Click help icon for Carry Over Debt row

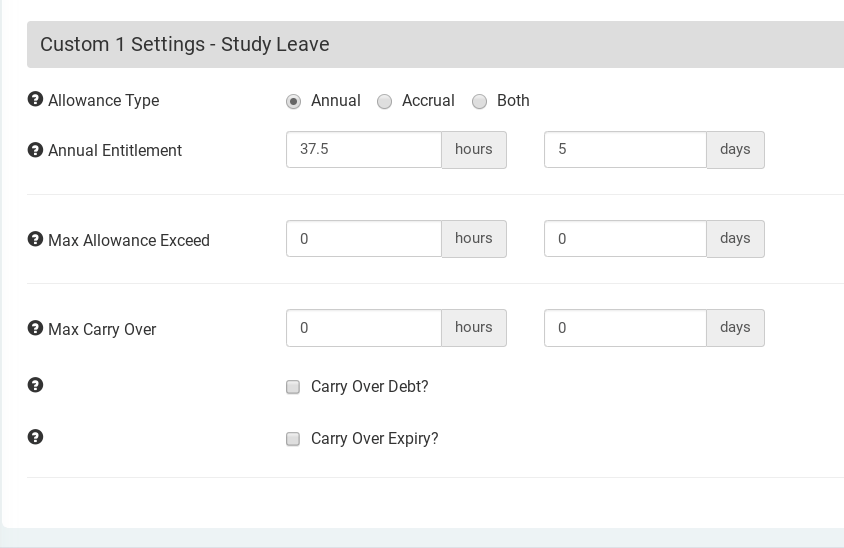point(35,385)
